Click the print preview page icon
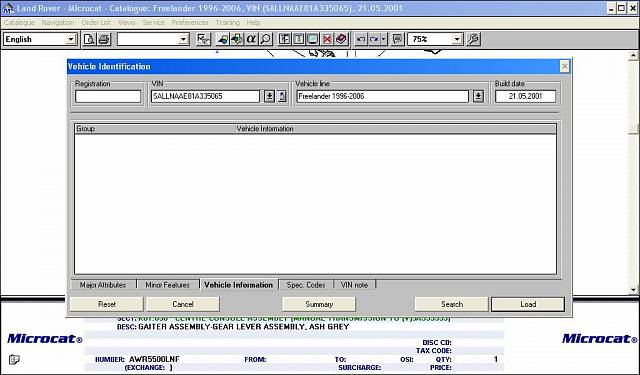Screen dimensions: 640x375 click(89, 39)
